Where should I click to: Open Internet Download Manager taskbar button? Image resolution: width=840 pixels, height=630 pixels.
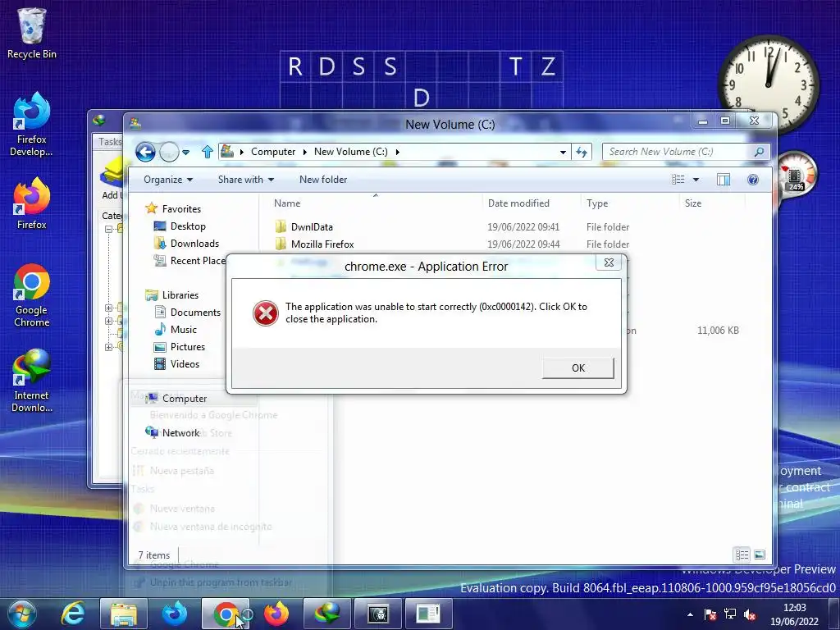pyautogui.click(x=327, y=614)
